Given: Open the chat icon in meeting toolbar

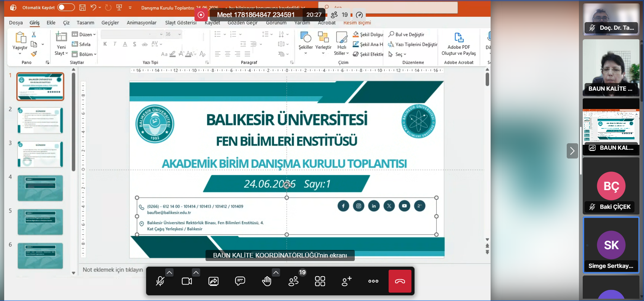Looking at the screenshot, I should 240,281.
